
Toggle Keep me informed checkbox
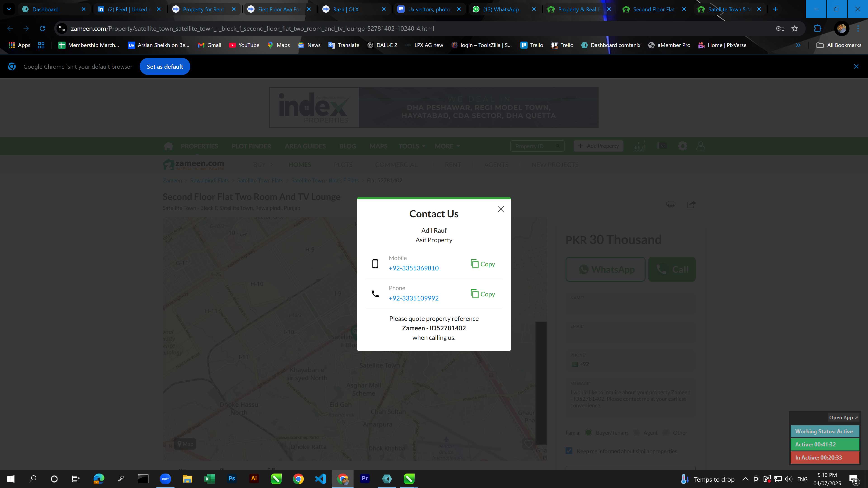pyautogui.click(x=569, y=451)
